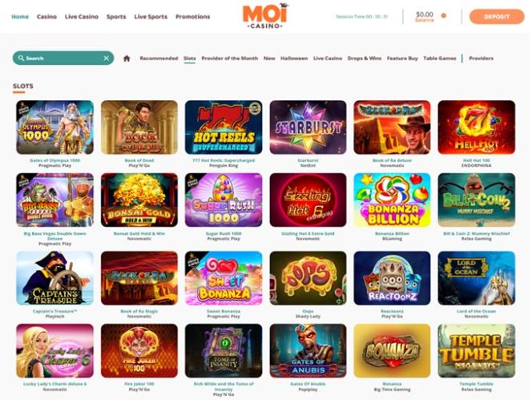The height and width of the screenshot is (400, 532).
Task: Click the magnifier search icon
Action: 21,58
